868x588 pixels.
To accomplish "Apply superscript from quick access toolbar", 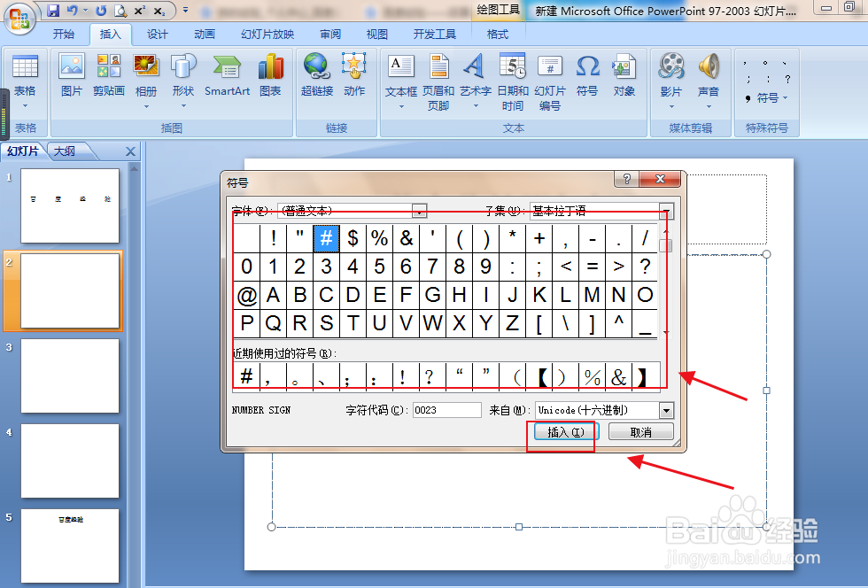I will pyautogui.click(x=140, y=11).
